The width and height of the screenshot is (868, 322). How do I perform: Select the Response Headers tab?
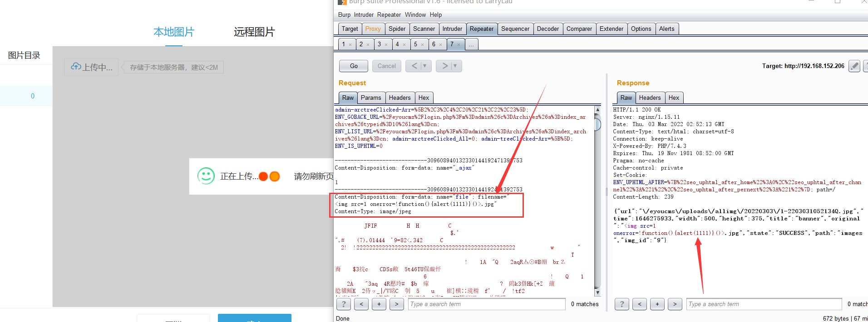(x=650, y=98)
